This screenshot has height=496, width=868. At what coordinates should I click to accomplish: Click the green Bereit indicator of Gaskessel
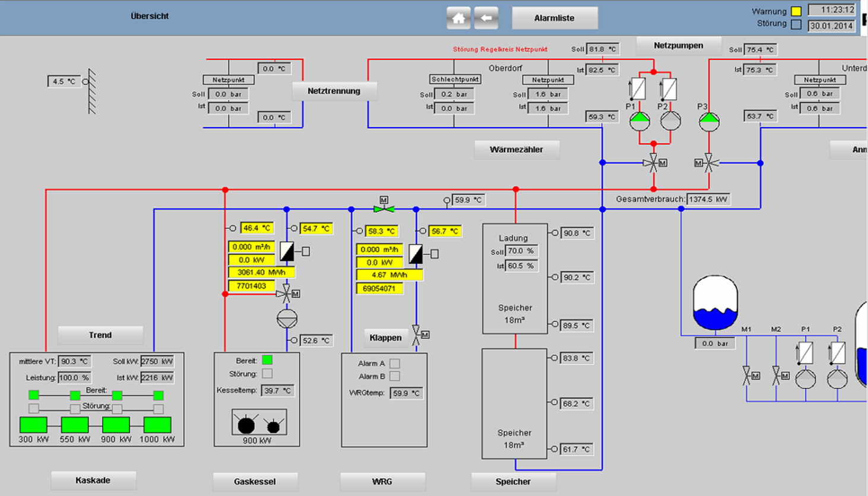[x=267, y=360]
